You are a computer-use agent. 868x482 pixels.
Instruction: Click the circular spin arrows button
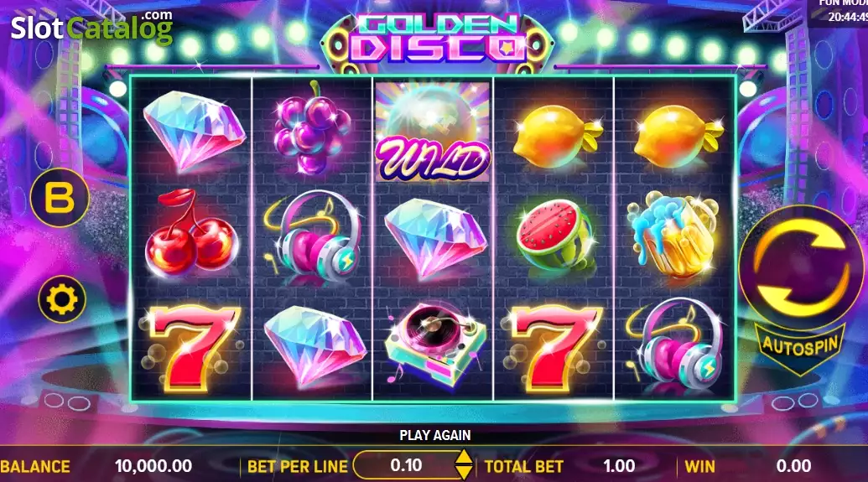tap(801, 267)
